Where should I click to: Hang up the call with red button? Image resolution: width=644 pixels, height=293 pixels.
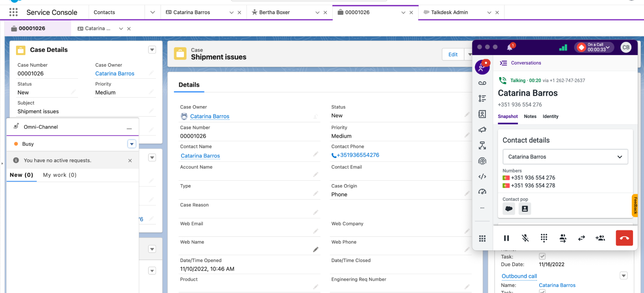point(624,238)
